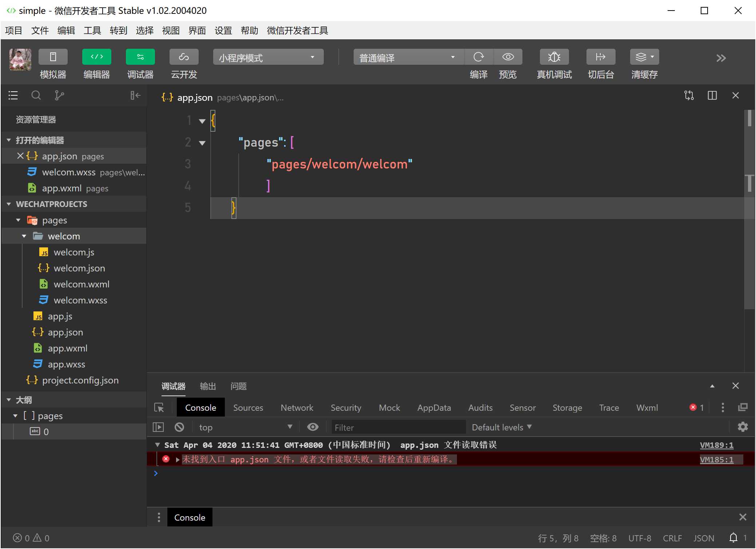This screenshot has height=549, width=756.
Task: Open project.config.json file
Action: [x=74, y=380]
